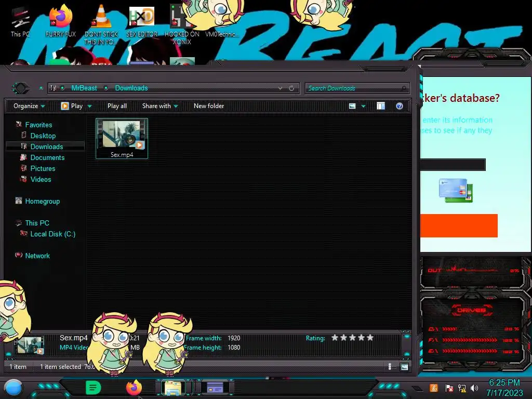The height and width of the screenshot is (399, 532).
Task: Set the rating to one star
Action: [335, 338]
